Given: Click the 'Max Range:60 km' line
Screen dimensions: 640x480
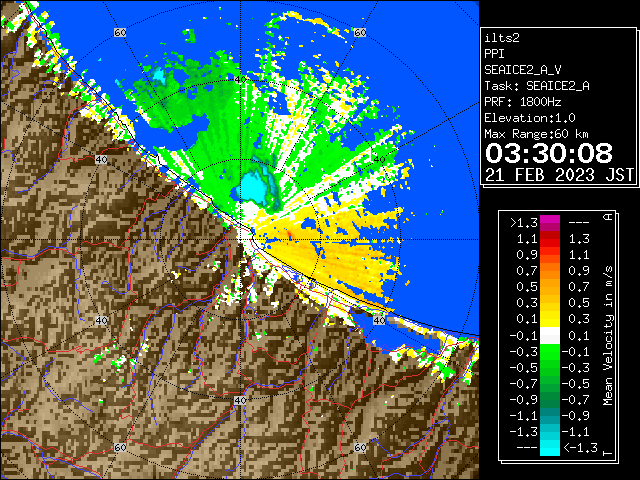Looking at the screenshot, I should tap(536, 134).
